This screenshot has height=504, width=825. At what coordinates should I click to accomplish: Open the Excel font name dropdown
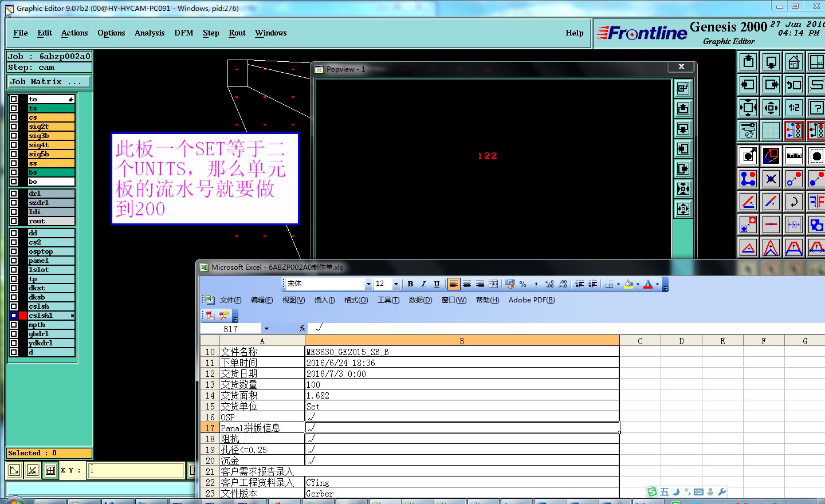coord(368,284)
